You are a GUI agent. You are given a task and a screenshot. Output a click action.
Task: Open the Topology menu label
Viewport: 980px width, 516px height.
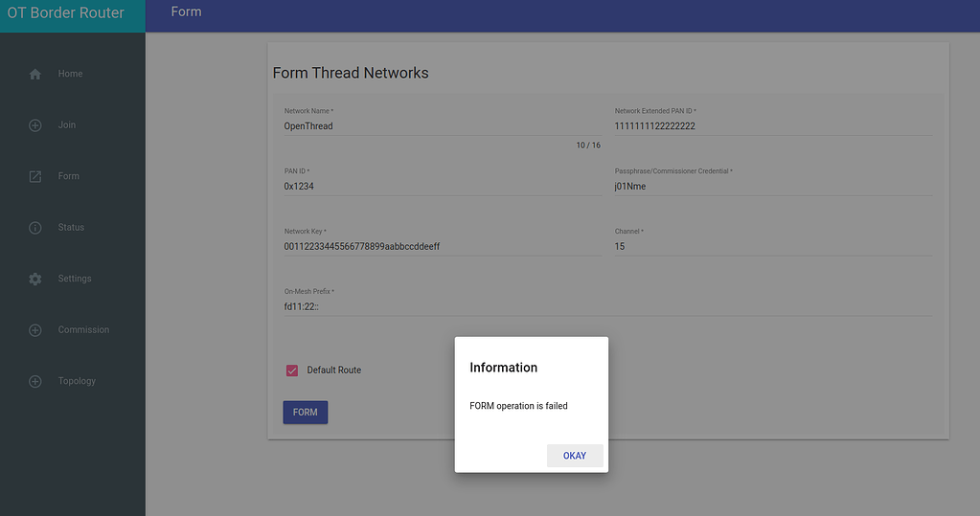(77, 381)
